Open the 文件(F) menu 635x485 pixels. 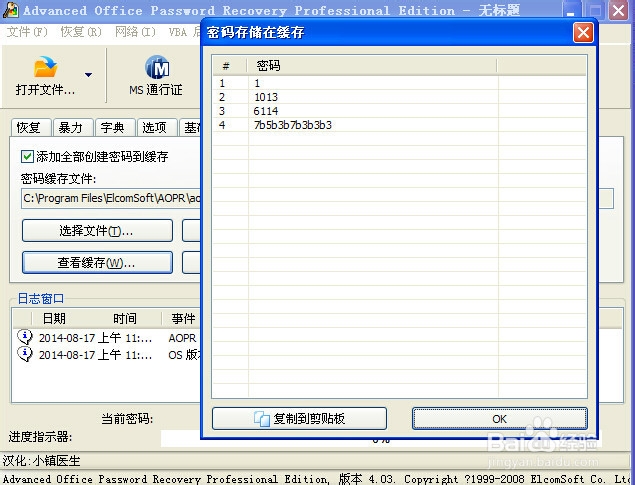click(x=27, y=32)
